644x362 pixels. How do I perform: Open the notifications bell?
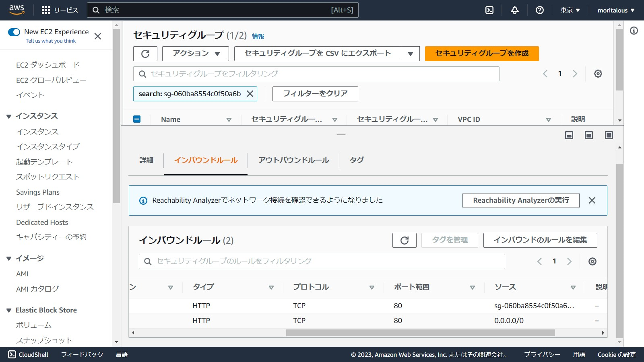point(515,10)
